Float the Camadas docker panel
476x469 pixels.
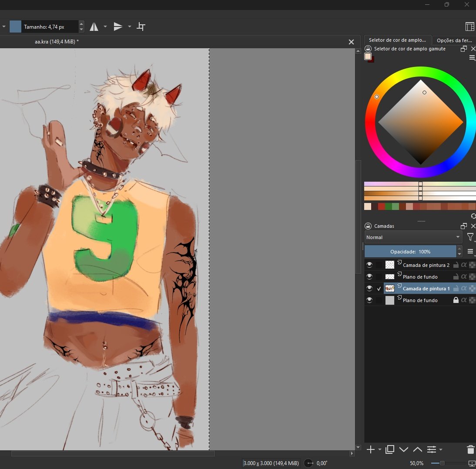pyautogui.click(x=463, y=226)
